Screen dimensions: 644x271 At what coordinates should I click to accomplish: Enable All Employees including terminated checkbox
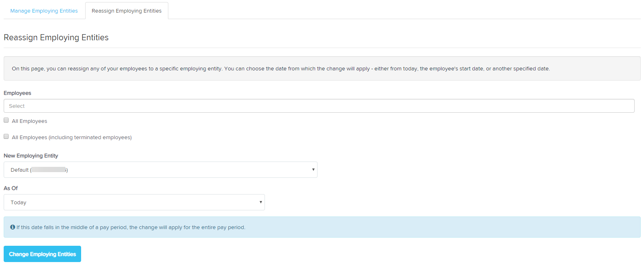pyautogui.click(x=6, y=136)
